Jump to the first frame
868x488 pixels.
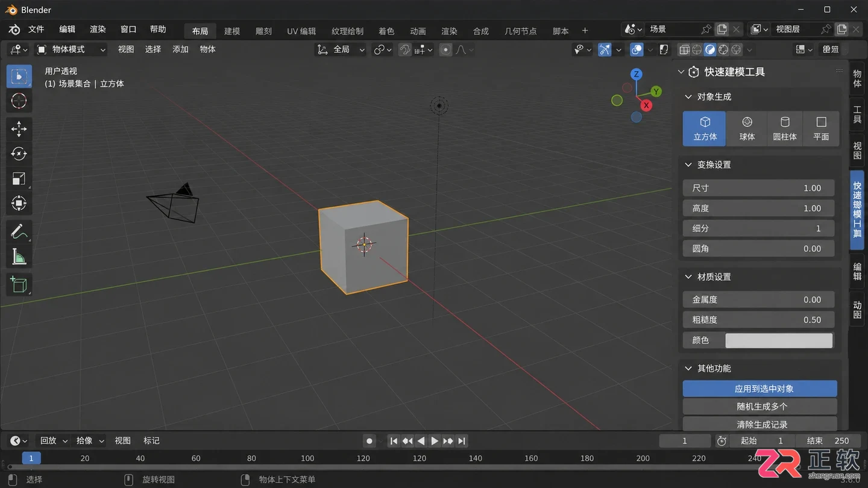pos(394,441)
